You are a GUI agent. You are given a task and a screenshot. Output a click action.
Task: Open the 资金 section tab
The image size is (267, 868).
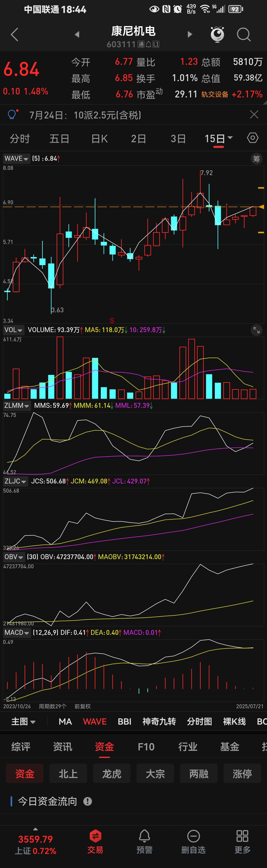pyautogui.click(x=104, y=747)
